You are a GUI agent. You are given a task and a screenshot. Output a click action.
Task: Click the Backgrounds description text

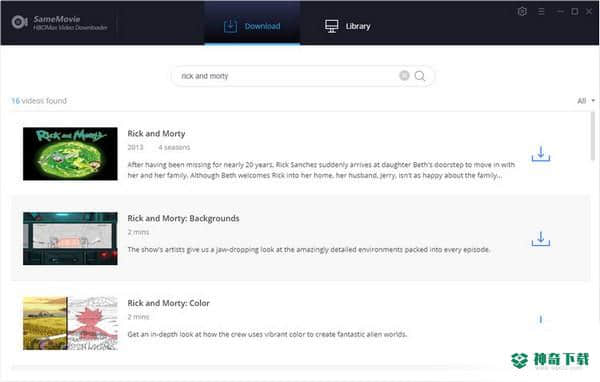[308, 250]
